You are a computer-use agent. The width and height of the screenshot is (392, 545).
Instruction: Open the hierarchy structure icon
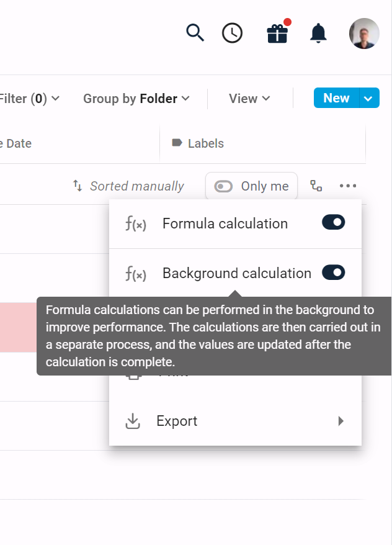click(x=316, y=186)
